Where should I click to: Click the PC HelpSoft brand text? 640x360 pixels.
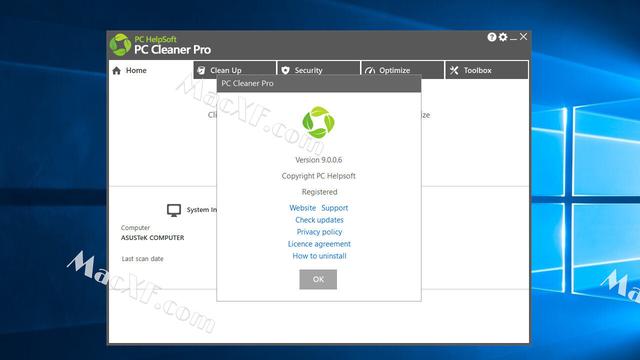[156, 39]
